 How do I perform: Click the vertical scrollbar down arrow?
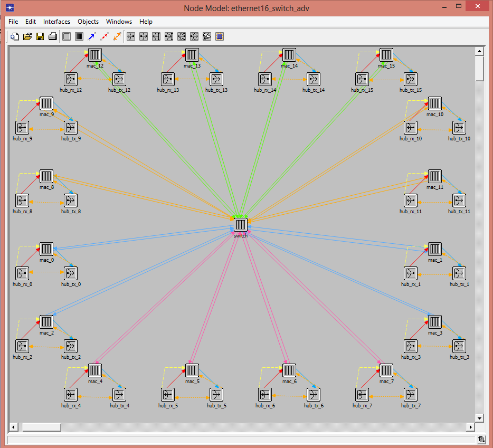(479, 418)
